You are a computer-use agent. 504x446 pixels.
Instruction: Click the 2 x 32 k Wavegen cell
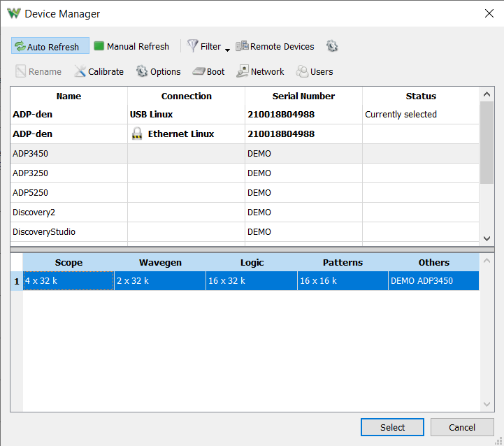pos(160,281)
